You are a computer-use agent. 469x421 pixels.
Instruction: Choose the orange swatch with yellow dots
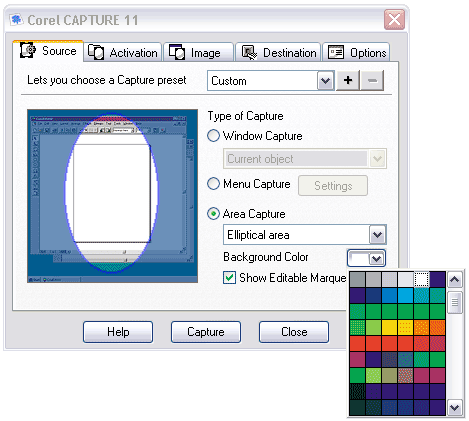click(421, 327)
